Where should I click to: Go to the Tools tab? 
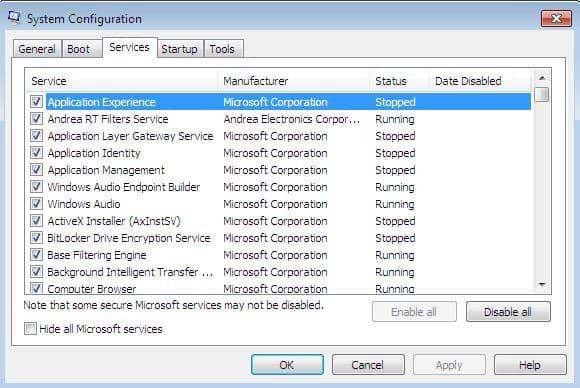[x=223, y=49]
